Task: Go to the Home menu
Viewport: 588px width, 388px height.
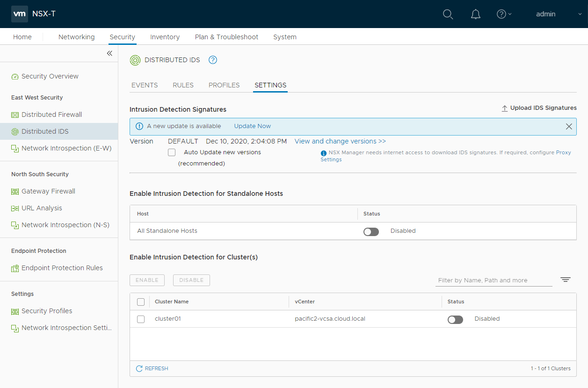Action: [22, 37]
